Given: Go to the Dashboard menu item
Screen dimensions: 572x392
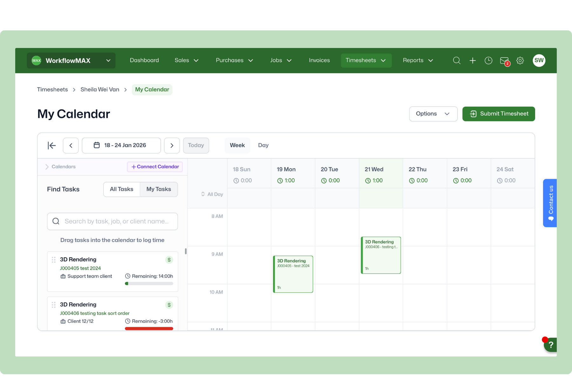Looking at the screenshot, I should coord(144,60).
